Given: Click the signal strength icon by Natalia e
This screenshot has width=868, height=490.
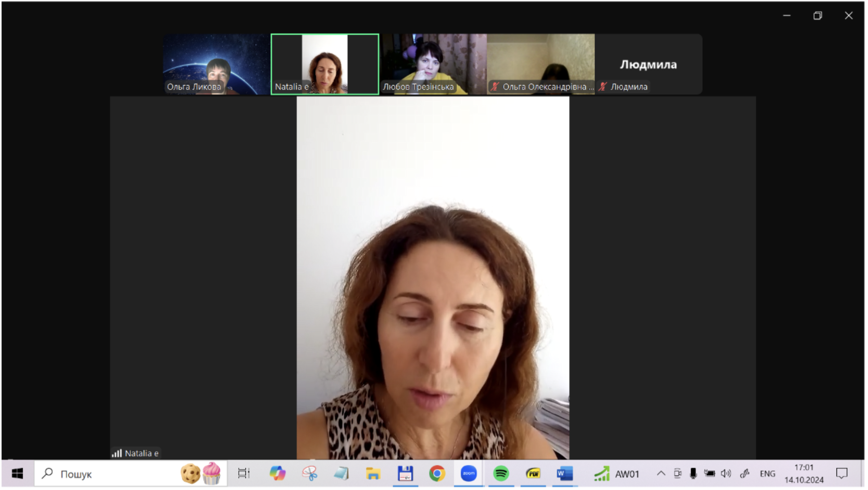Looking at the screenshot, I should pyautogui.click(x=117, y=453).
